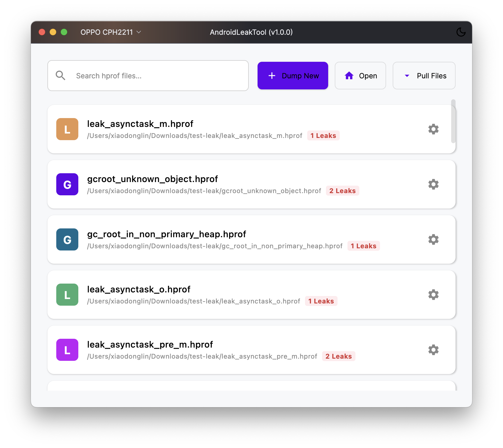This screenshot has height=448, width=503.
Task: Click the 2 Leaks badge on gcroot_unknown_object.hprof
Action: (x=343, y=191)
